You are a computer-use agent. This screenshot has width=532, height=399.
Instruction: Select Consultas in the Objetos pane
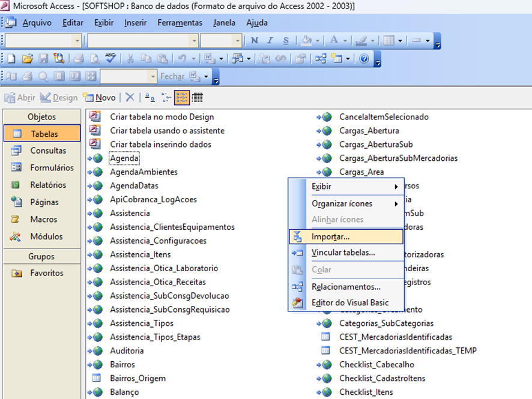pos(48,151)
